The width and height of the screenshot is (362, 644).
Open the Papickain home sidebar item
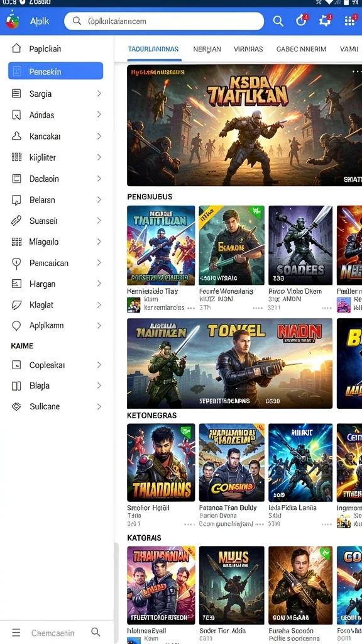point(56,49)
